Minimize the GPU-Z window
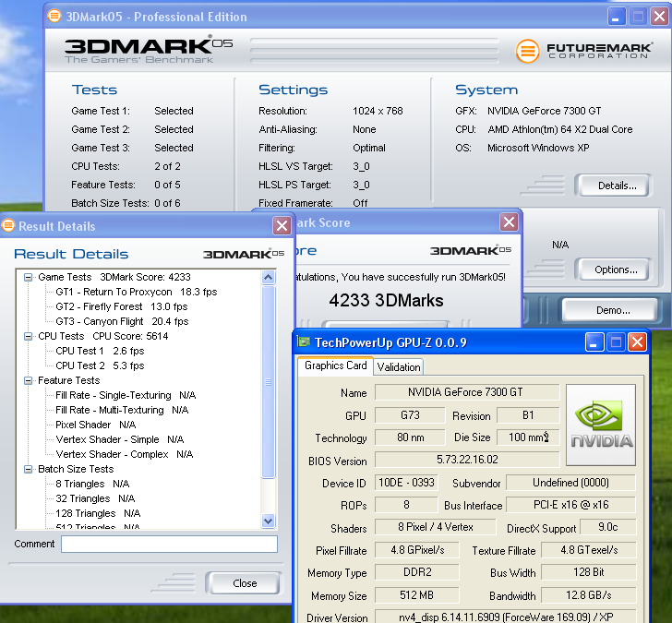 click(x=594, y=342)
